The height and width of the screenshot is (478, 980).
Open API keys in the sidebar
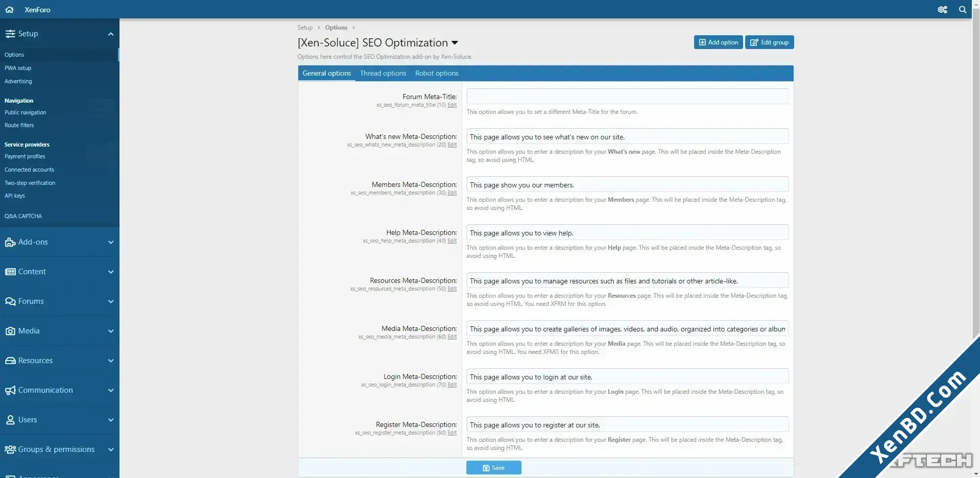click(x=15, y=196)
